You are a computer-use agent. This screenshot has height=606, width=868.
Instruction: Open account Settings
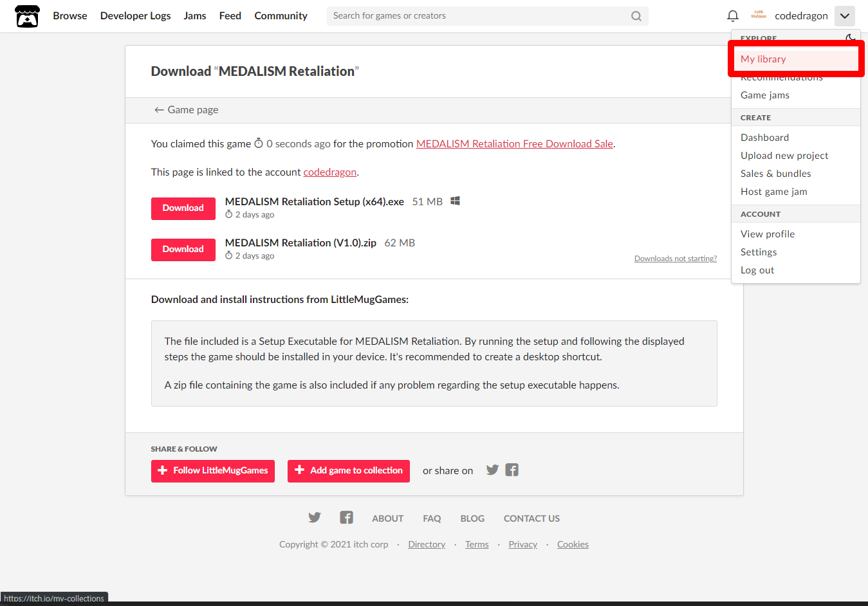click(x=796, y=252)
